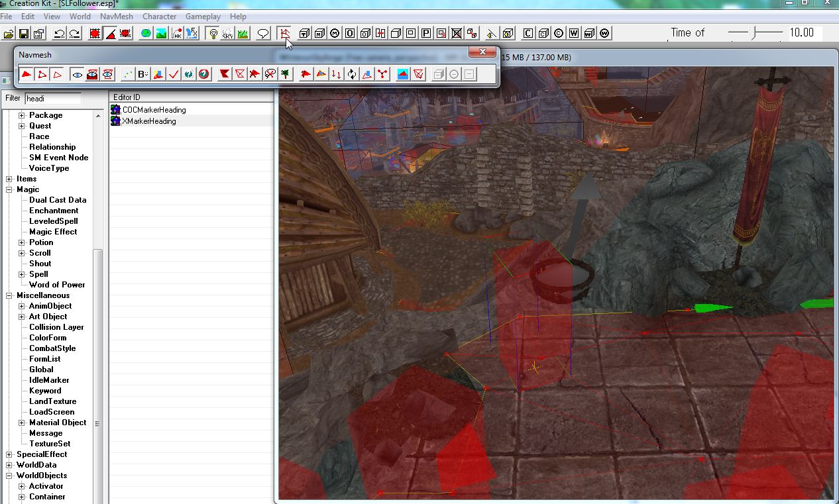Image resolution: width=839 pixels, height=504 pixels.
Task: Open the Gameplay menu
Action: click(x=203, y=16)
